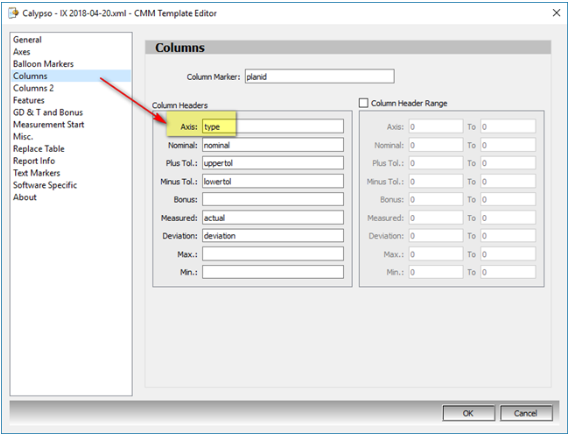Open Software Specific options
The width and height of the screenshot is (568, 436).
coord(45,185)
